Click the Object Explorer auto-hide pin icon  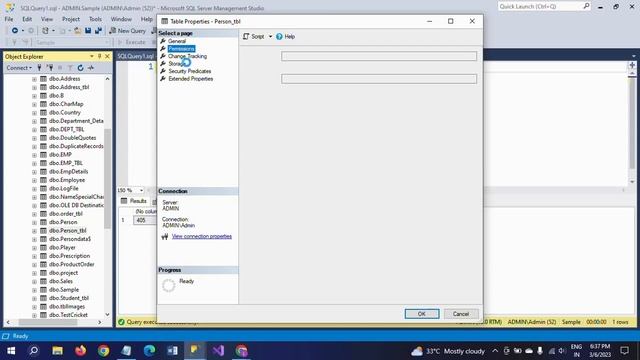click(x=100, y=56)
